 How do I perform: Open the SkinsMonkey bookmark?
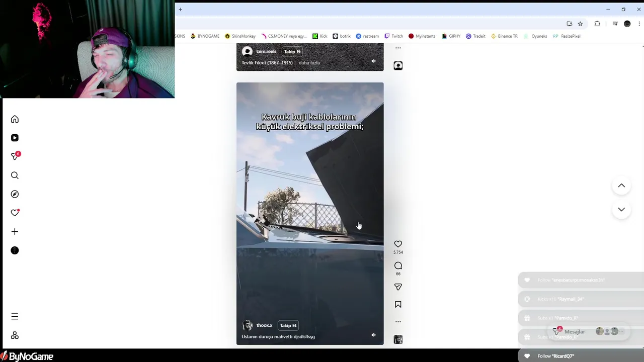coord(240,36)
